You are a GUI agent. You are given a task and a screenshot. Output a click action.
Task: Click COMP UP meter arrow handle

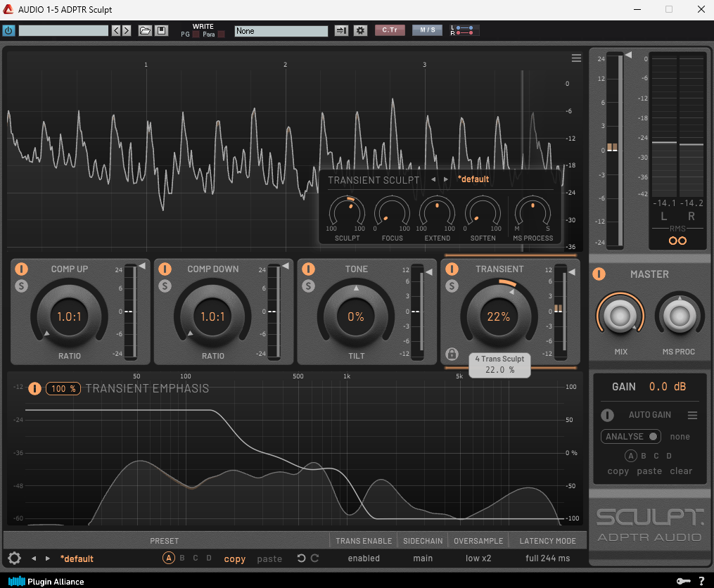pos(143,266)
